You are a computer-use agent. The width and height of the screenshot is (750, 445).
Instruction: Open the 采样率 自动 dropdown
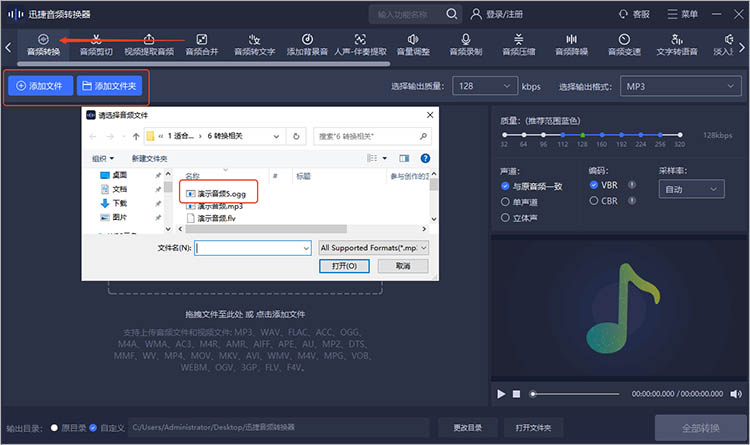click(x=691, y=189)
